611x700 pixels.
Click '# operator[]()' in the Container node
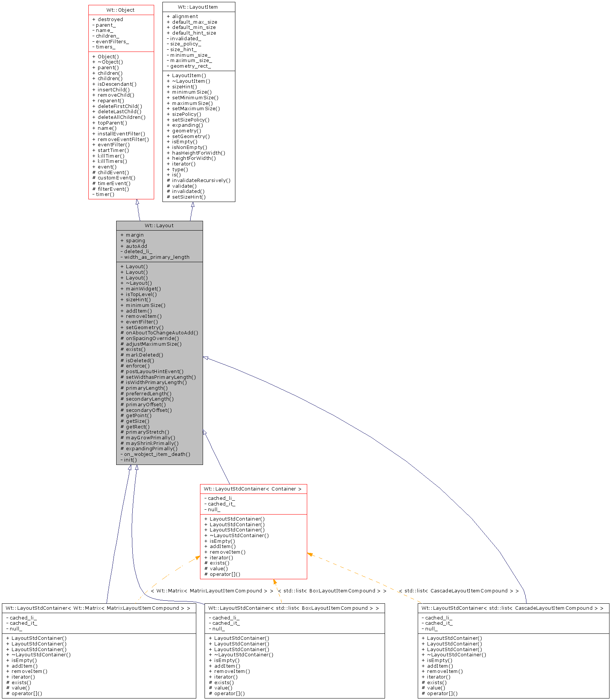click(222, 574)
